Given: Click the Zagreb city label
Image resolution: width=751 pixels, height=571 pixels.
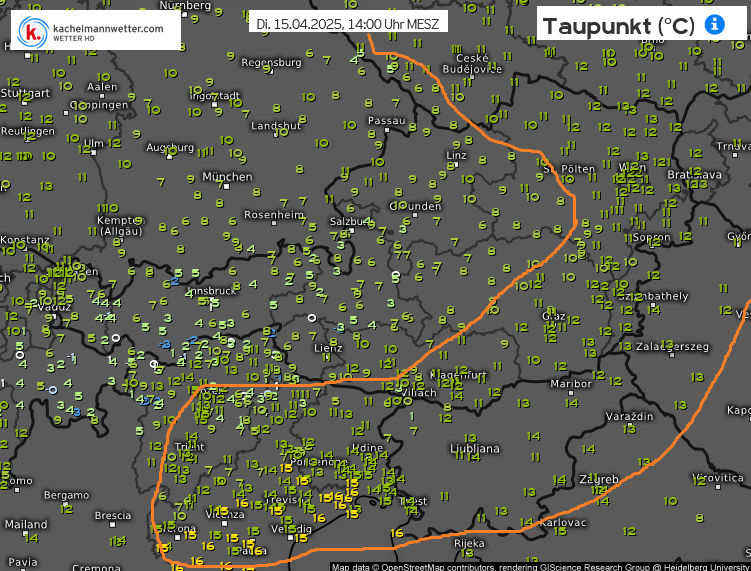Looking at the screenshot, I should tap(600, 480).
